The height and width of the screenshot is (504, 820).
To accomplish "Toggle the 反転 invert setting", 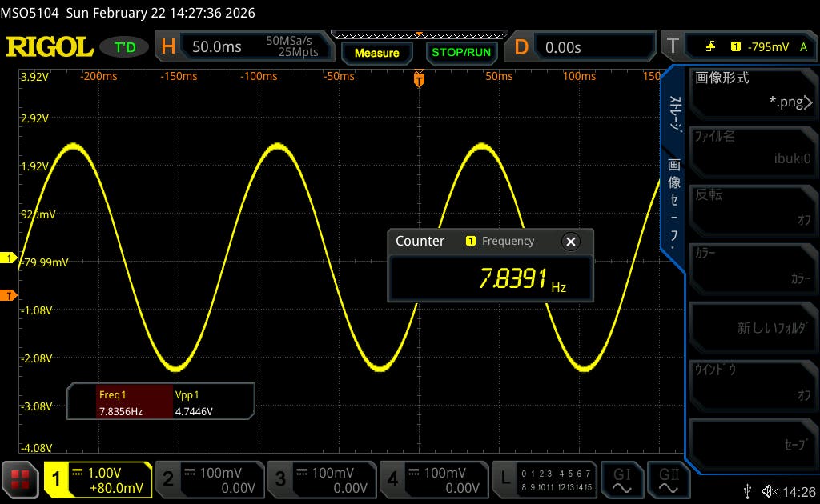I will tap(753, 207).
